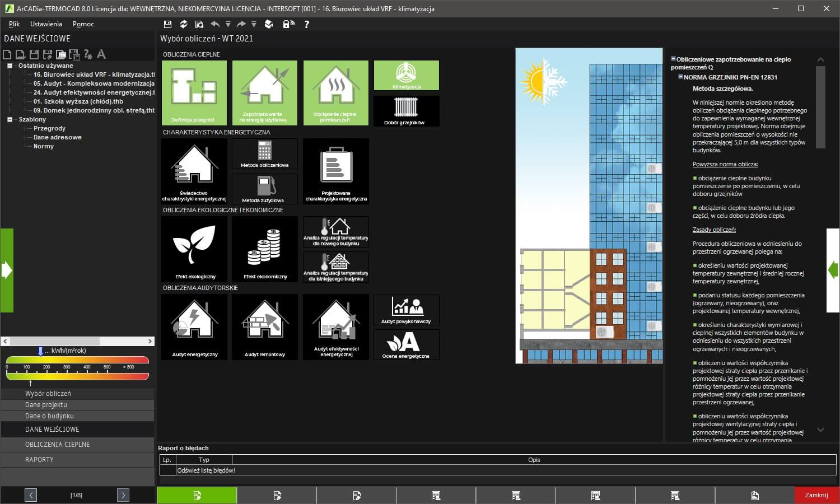Click the Redo arrow icon

coord(241,24)
